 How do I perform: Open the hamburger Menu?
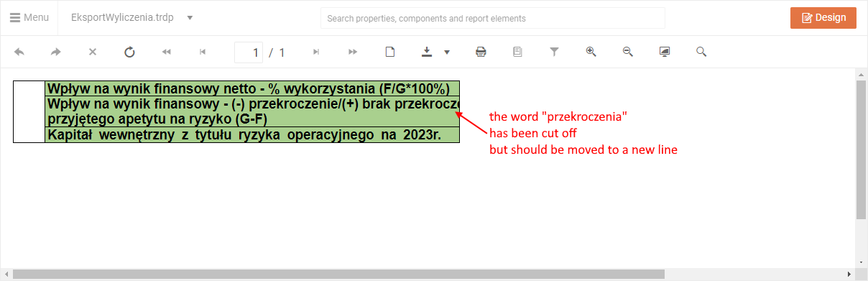pos(29,17)
